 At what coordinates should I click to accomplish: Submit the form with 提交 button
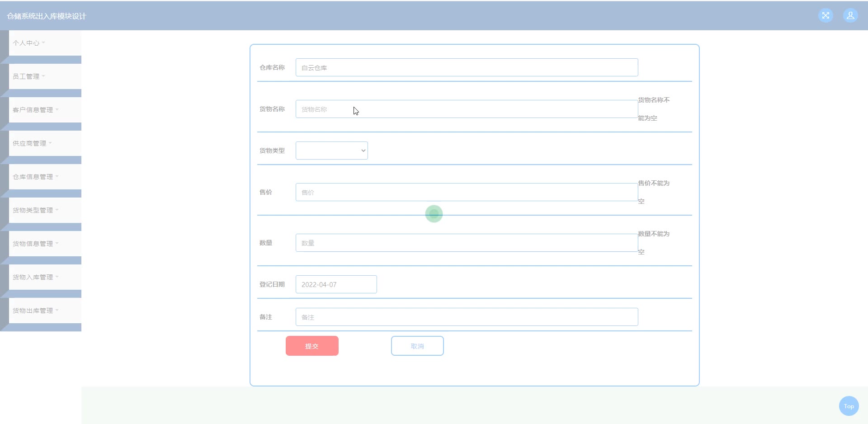312,346
